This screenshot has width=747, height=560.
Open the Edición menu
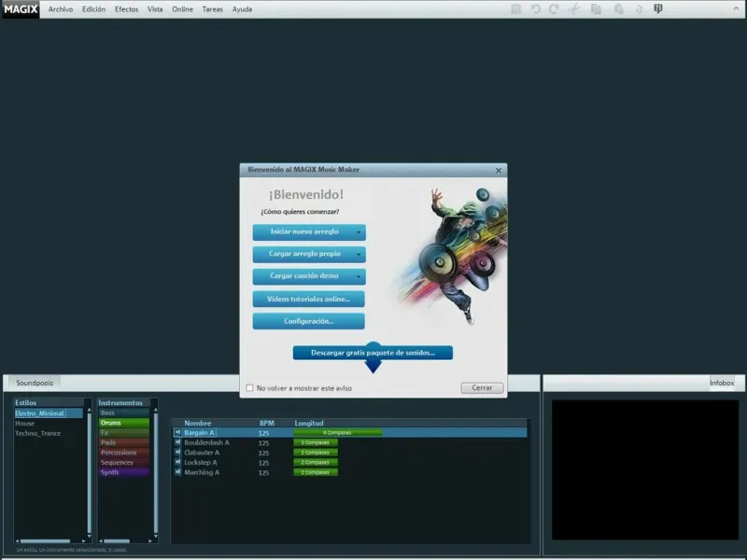tap(94, 9)
